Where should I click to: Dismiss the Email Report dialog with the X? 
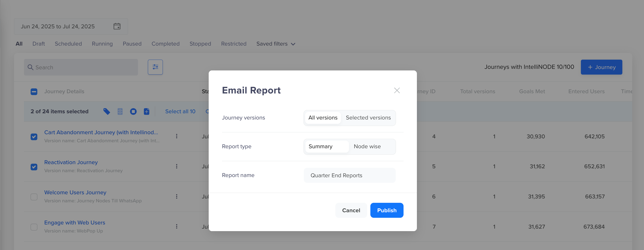(x=397, y=90)
